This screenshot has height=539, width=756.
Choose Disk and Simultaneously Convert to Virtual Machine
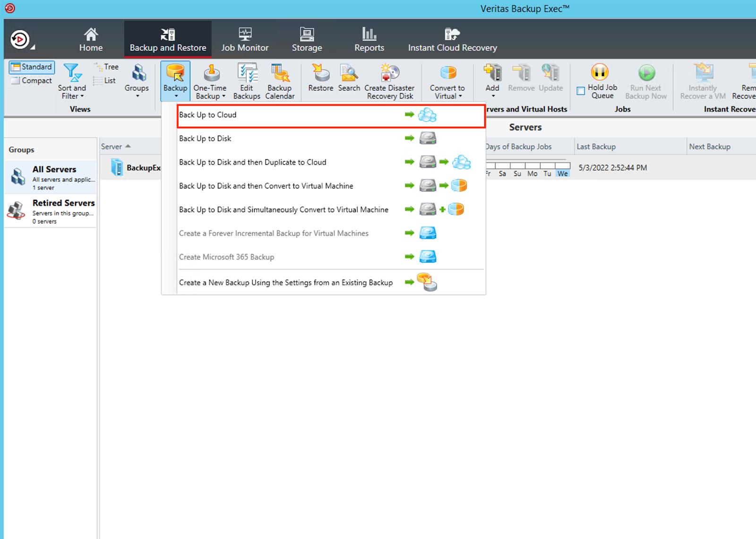(331, 209)
